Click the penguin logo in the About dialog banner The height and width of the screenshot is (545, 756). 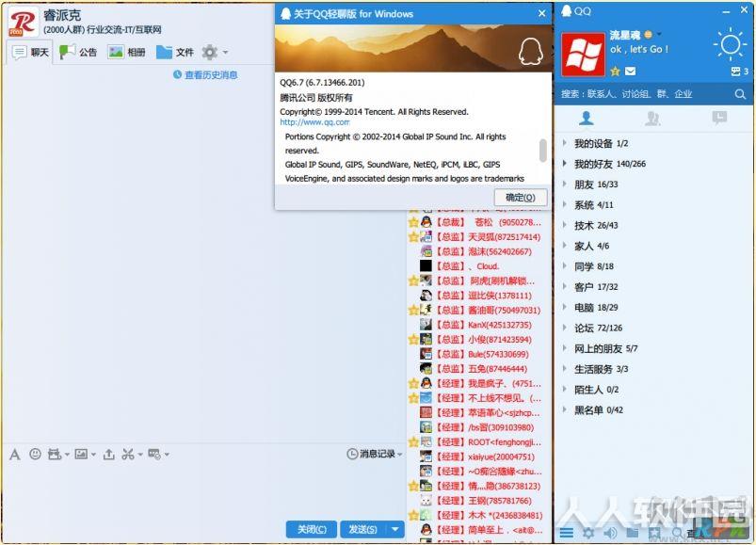point(530,51)
